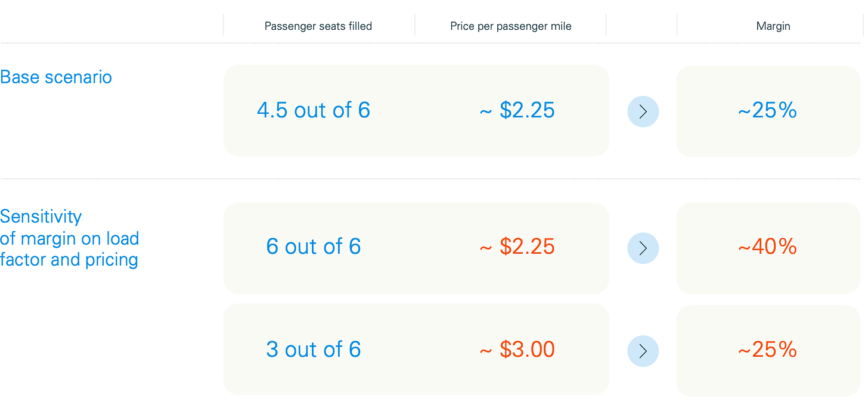Image resolution: width=868 pixels, height=402 pixels.
Task: Click the '~ $3.00' price value
Action: pyautogui.click(x=517, y=350)
